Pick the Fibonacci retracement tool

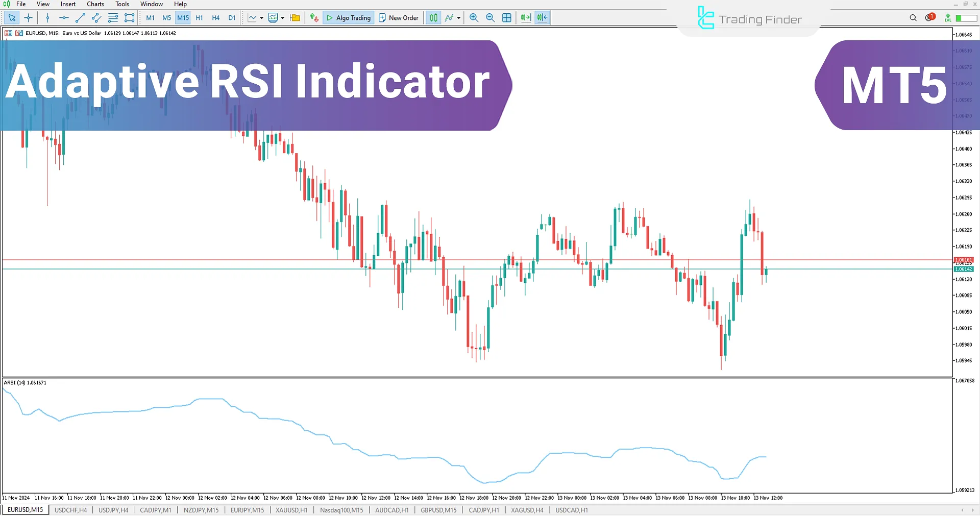[113, 18]
